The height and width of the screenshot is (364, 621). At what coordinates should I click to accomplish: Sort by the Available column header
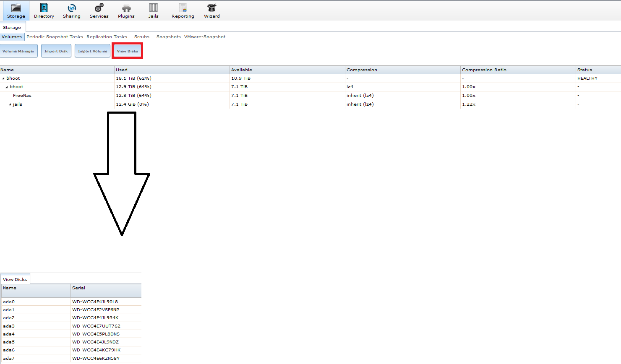(x=287, y=70)
